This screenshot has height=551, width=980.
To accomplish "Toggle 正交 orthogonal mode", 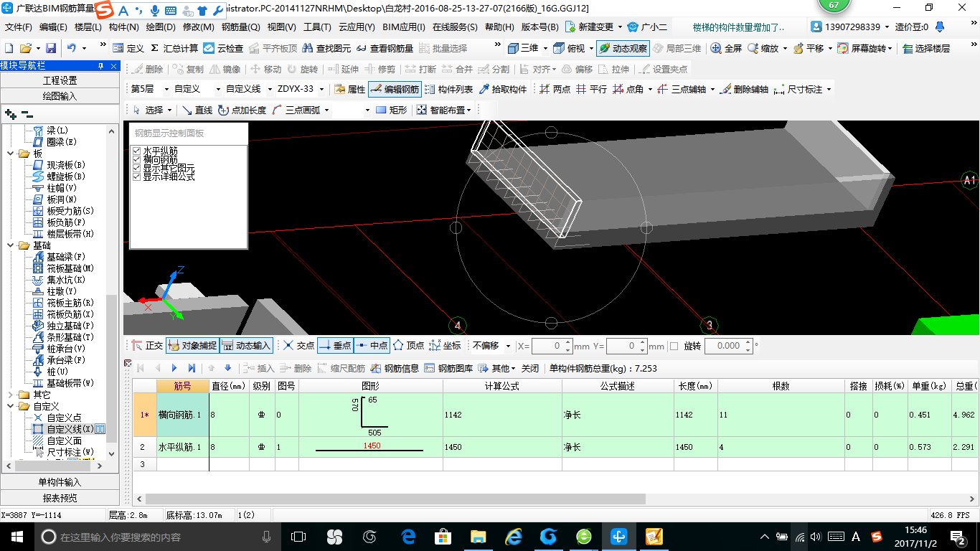I will pos(148,346).
